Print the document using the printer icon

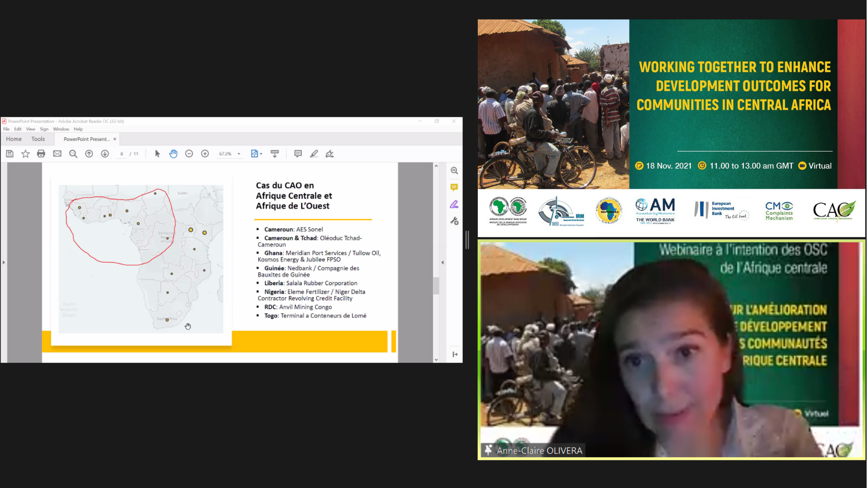tap(41, 154)
